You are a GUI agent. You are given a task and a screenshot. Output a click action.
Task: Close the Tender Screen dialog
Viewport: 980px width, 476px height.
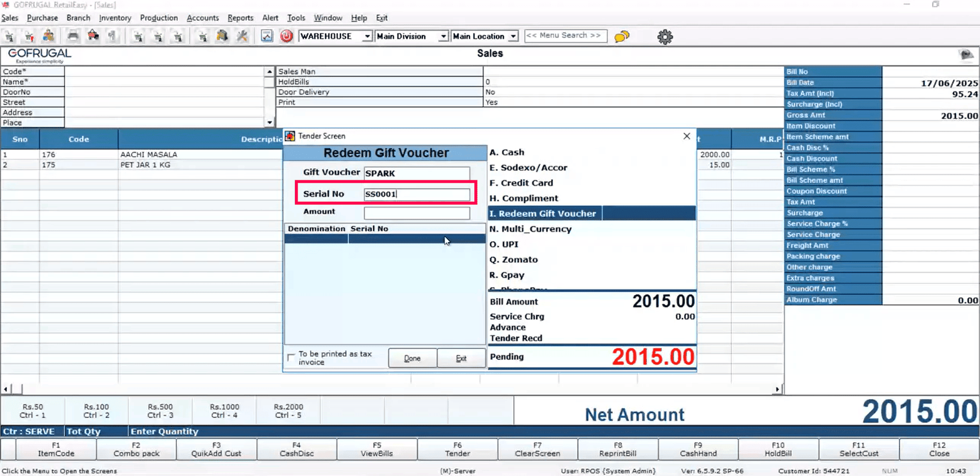tap(687, 136)
